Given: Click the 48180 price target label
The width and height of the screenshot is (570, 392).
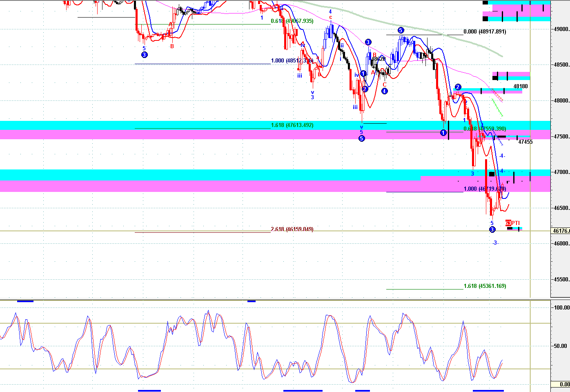Looking at the screenshot, I should tap(520, 86).
